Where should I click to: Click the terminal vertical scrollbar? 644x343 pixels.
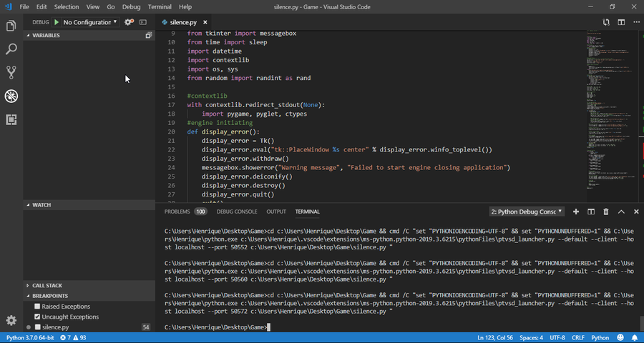(642, 322)
